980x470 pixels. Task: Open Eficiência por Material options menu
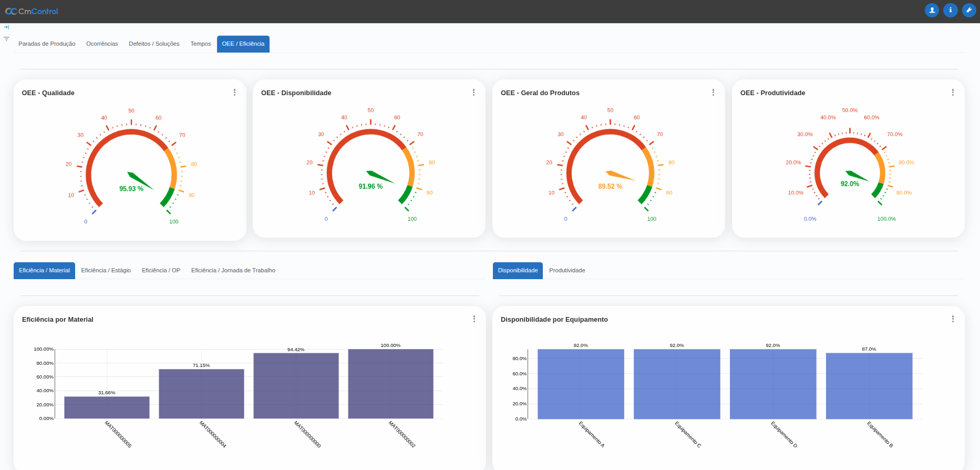click(474, 319)
